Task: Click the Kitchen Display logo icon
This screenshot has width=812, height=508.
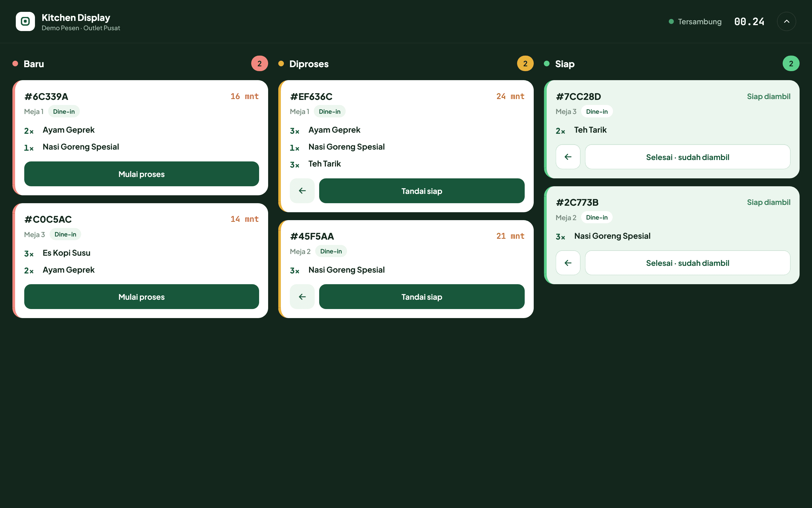Action: click(x=25, y=21)
